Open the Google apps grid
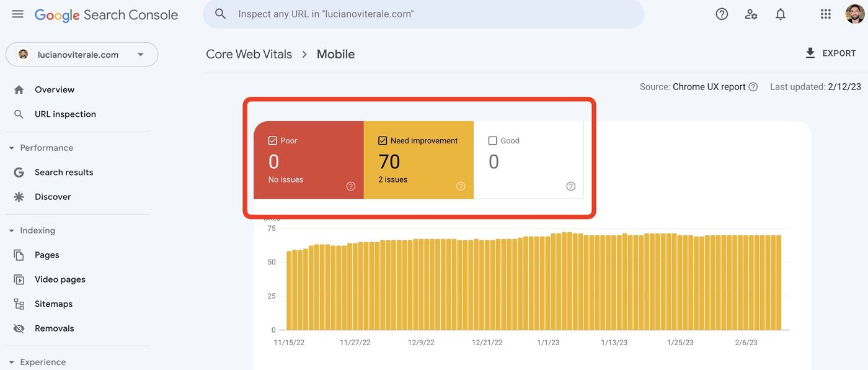This screenshot has height=370, width=868. click(825, 14)
